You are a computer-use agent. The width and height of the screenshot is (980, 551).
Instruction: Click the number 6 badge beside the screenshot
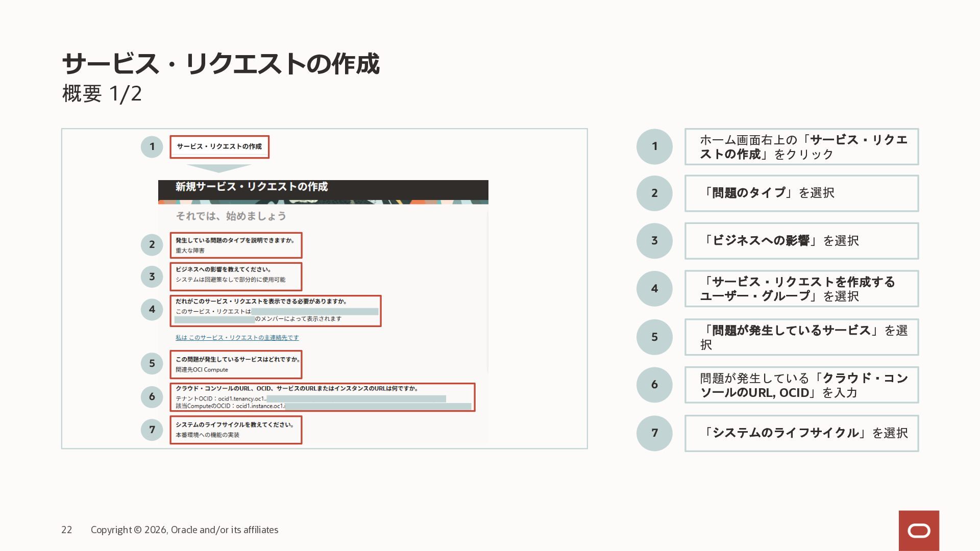click(x=152, y=396)
